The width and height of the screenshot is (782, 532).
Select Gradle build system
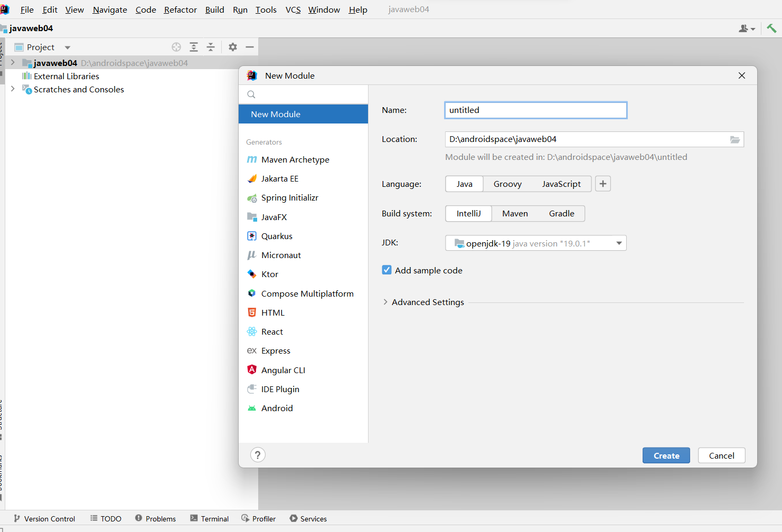[561, 213]
